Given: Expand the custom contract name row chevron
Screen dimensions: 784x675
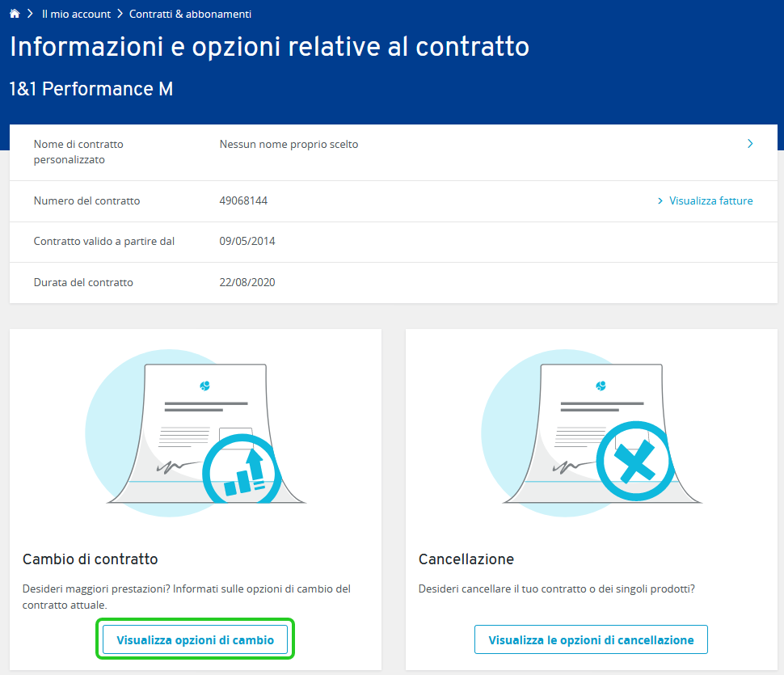Looking at the screenshot, I should click(749, 144).
